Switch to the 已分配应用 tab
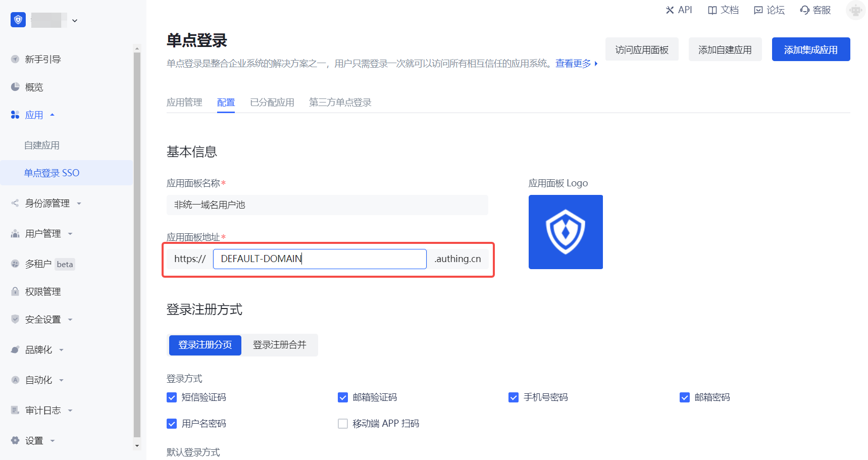Viewport: 868px width, 460px height. pos(272,103)
